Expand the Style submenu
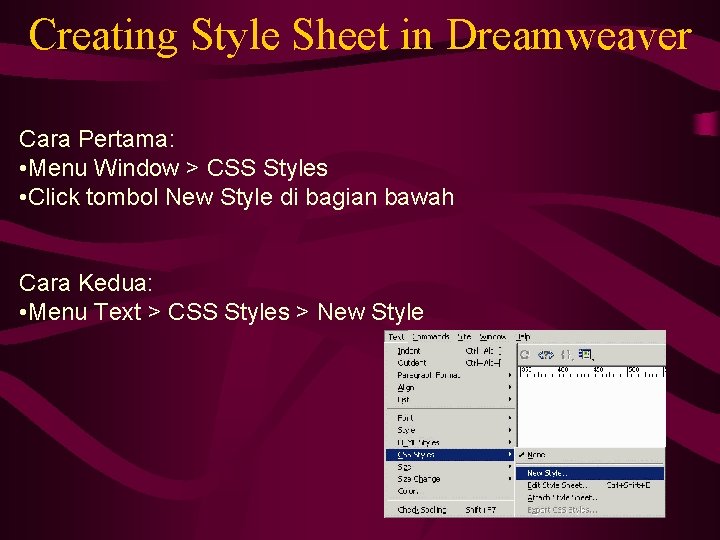 (450, 430)
